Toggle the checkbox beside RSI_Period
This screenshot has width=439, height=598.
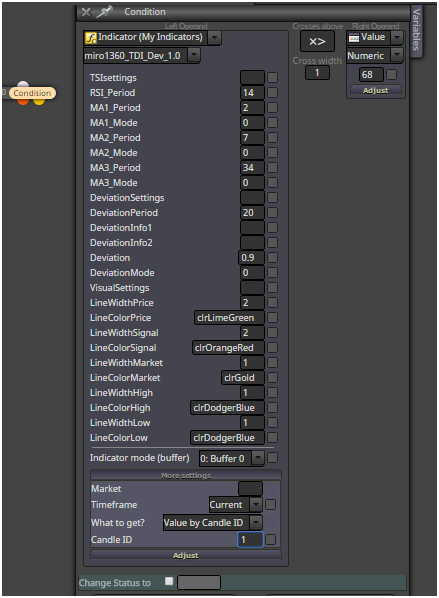click(272, 93)
